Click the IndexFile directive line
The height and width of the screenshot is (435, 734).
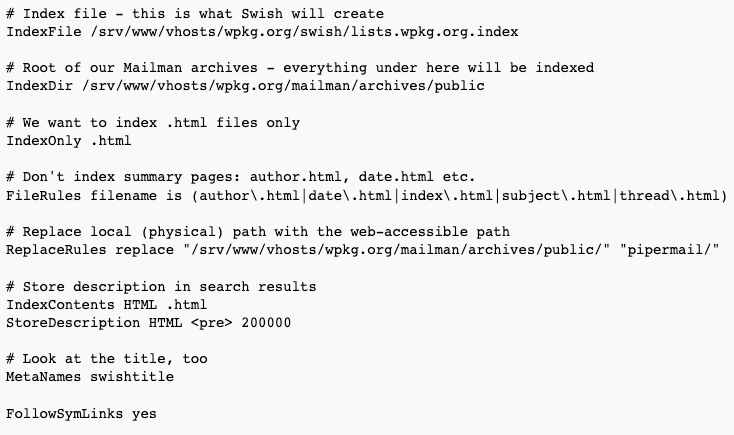[x=262, y=32]
